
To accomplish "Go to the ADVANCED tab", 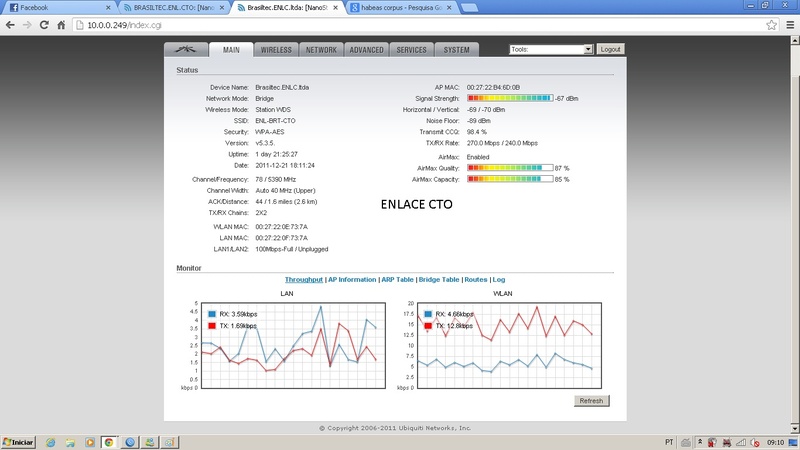I will pyautogui.click(x=366, y=49).
